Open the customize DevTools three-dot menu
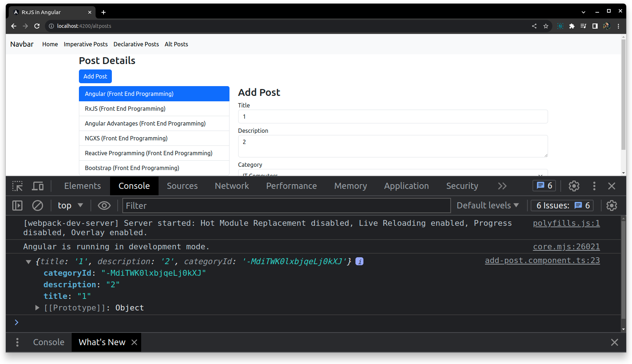The image size is (632, 364). pos(594,186)
